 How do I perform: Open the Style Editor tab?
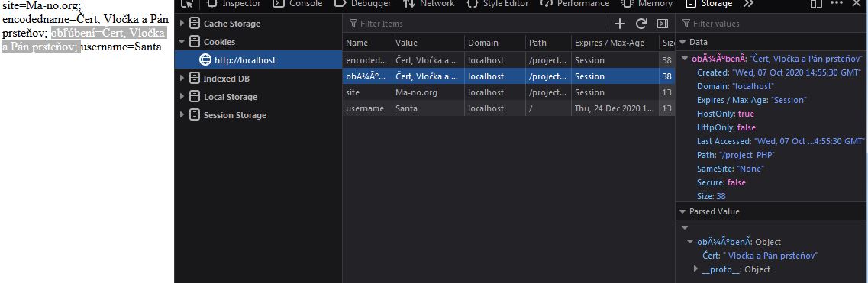(x=498, y=3)
